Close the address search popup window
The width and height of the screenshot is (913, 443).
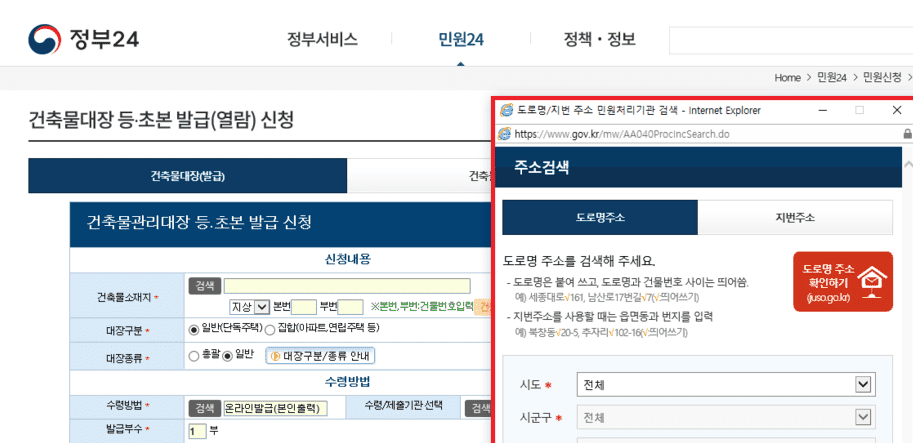[x=897, y=110]
